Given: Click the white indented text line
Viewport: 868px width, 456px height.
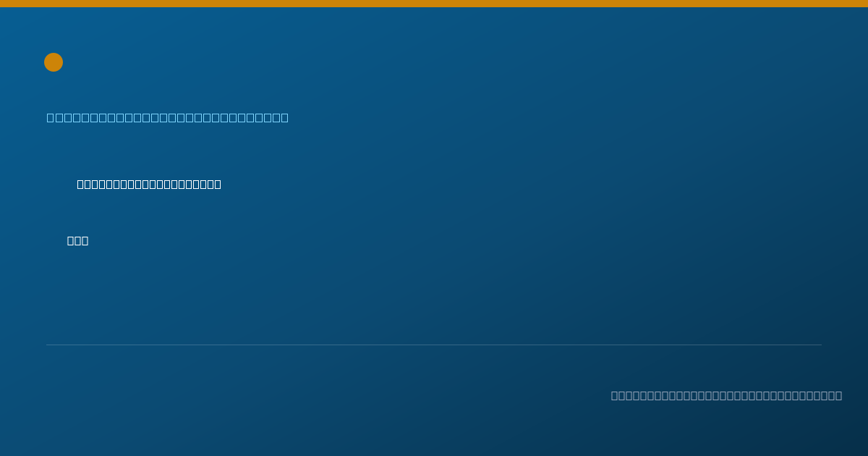Looking at the screenshot, I should [149, 185].
